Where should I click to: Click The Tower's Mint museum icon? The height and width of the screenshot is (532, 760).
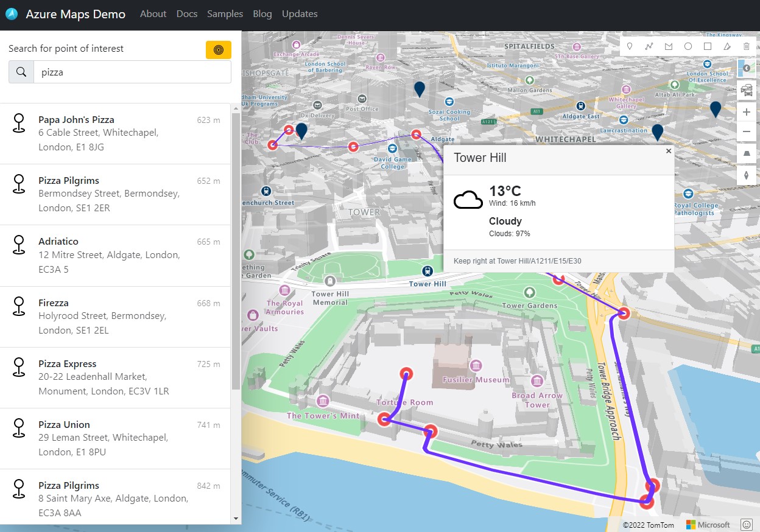(323, 401)
